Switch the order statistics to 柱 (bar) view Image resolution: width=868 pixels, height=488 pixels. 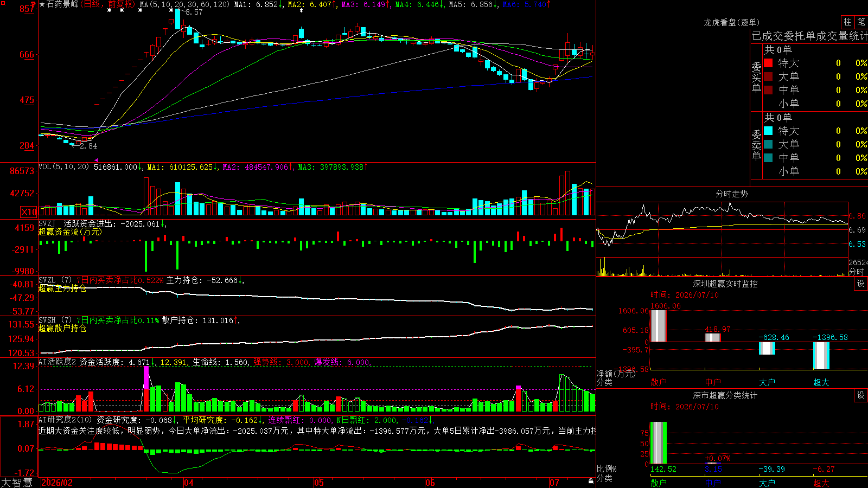[x=847, y=22]
